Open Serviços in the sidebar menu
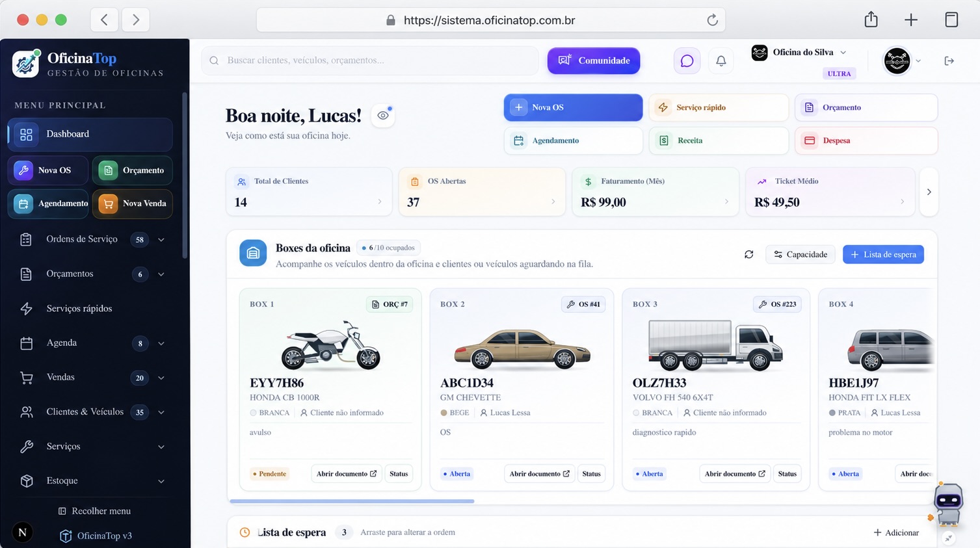Screen dimensions: 980x548 coord(90,447)
